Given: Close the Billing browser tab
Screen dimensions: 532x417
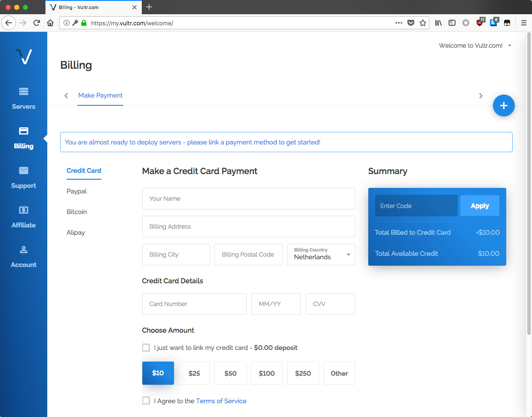Looking at the screenshot, I should (135, 7).
